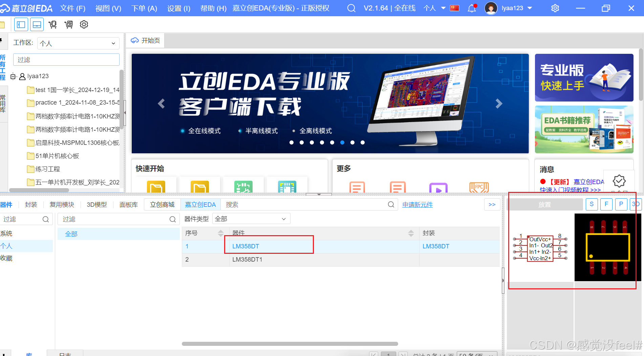This screenshot has height=356, width=644.
Task: Collapse bottom panel with the center handle arrow
Action: (x=319, y=195)
